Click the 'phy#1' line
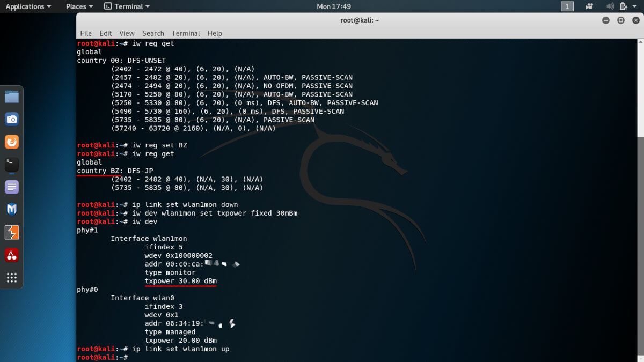The height and width of the screenshot is (362, 644). click(87, 230)
